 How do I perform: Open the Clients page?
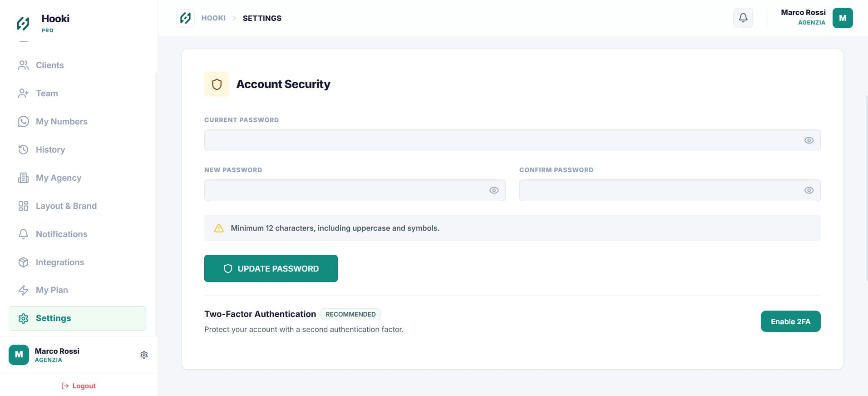click(77, 65)
